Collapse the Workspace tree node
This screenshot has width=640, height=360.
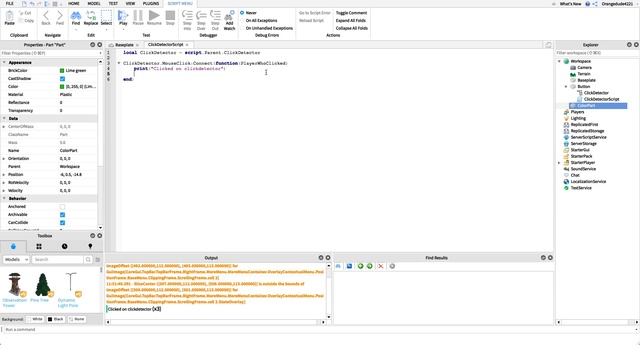tap(559, 61)
